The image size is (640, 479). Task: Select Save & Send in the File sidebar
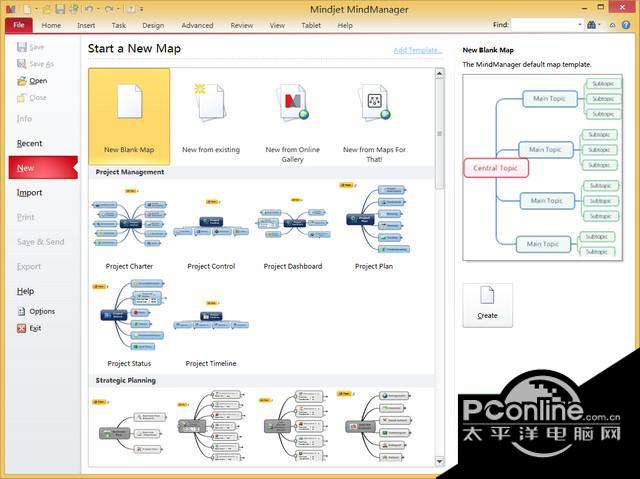coord(40,242)
